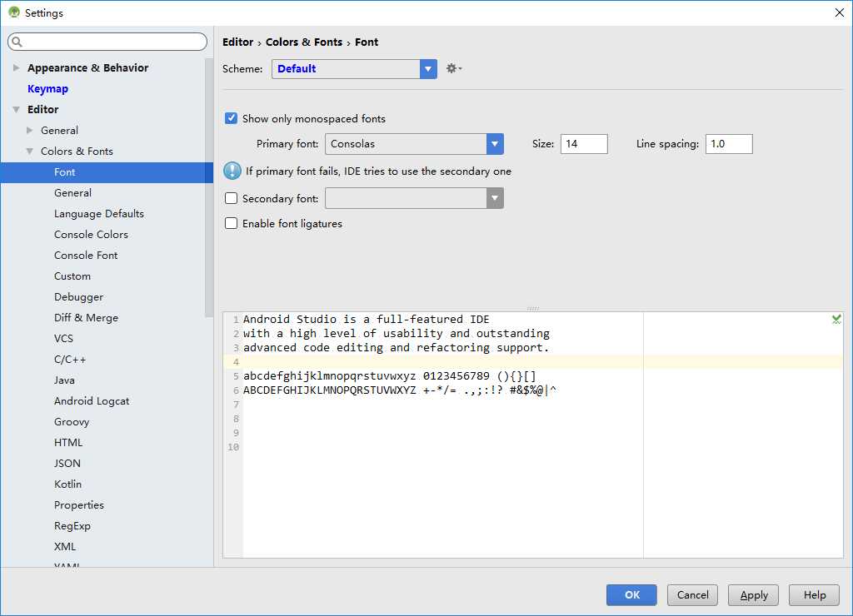The image size is (853, 616).
Task: Open the Scheme dropdown
Action: point(428,69)
